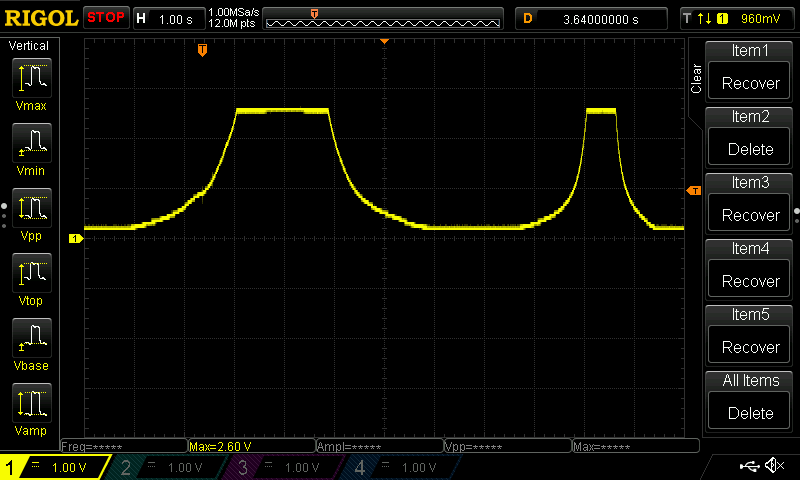
Task: Click the 1.00MSa/s sample rate text
Action: coord(234,12)
